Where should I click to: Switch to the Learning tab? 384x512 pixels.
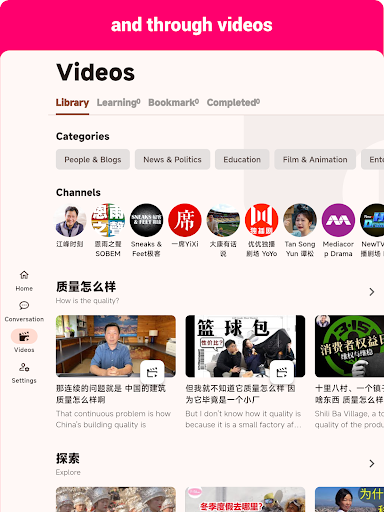(x=118, y=103)
